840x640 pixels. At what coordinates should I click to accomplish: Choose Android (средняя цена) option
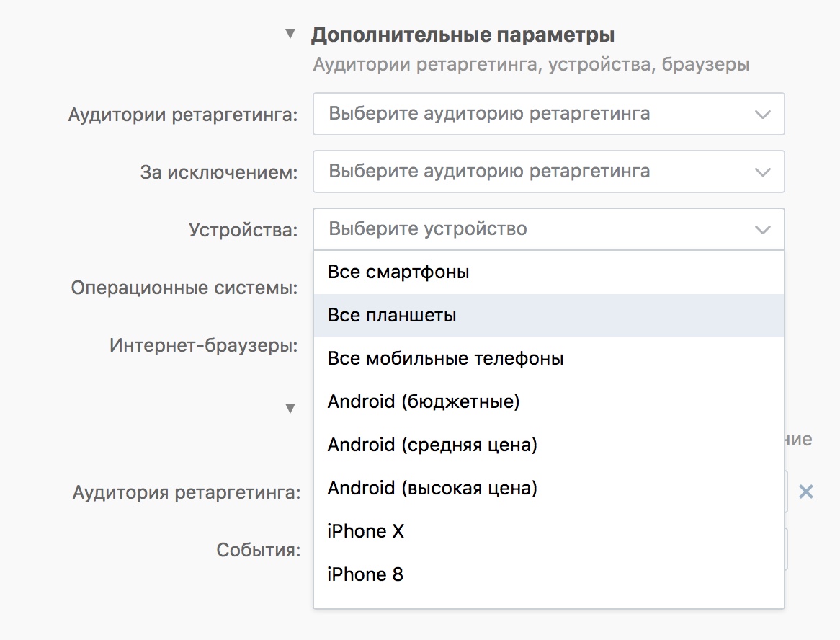432,445
